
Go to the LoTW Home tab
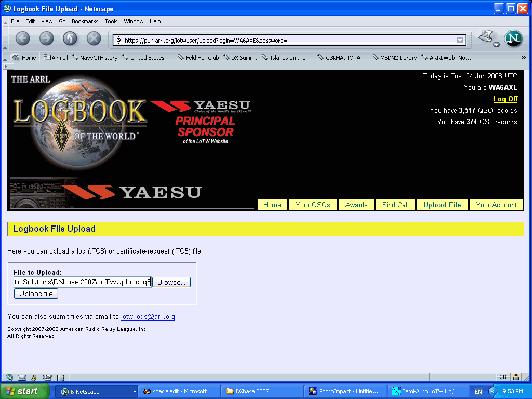coord(272,205)
